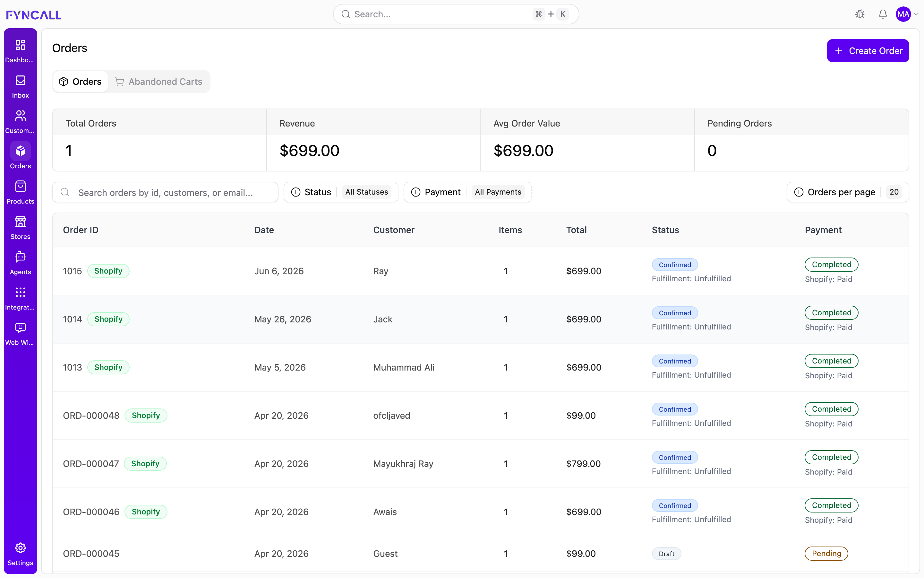The width and height of the screenshot is (924, 578).
Task: Click the Date column header
Action: coord(264,230)
